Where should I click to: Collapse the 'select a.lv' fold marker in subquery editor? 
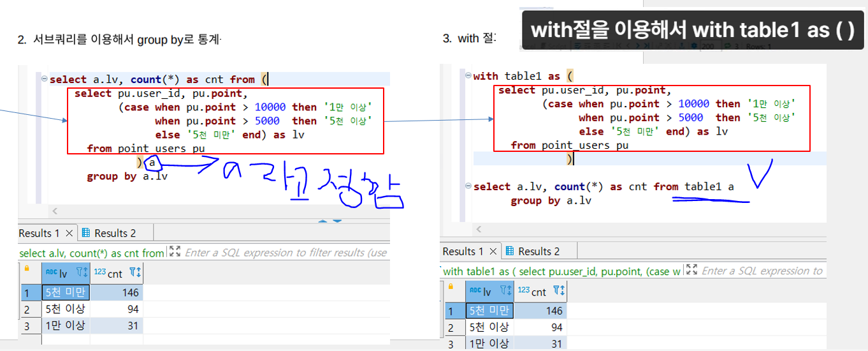tap(44, 79)
